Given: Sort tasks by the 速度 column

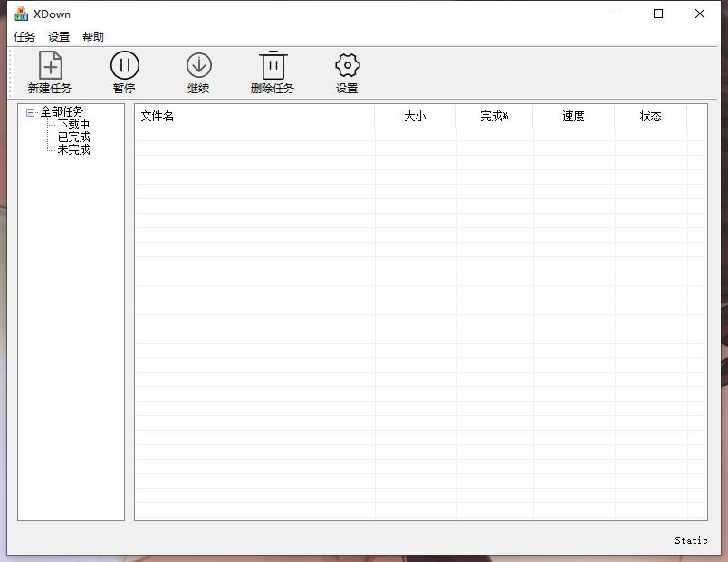Looking at the screenshot, I should pyautogui.click(x=573, y=117).
